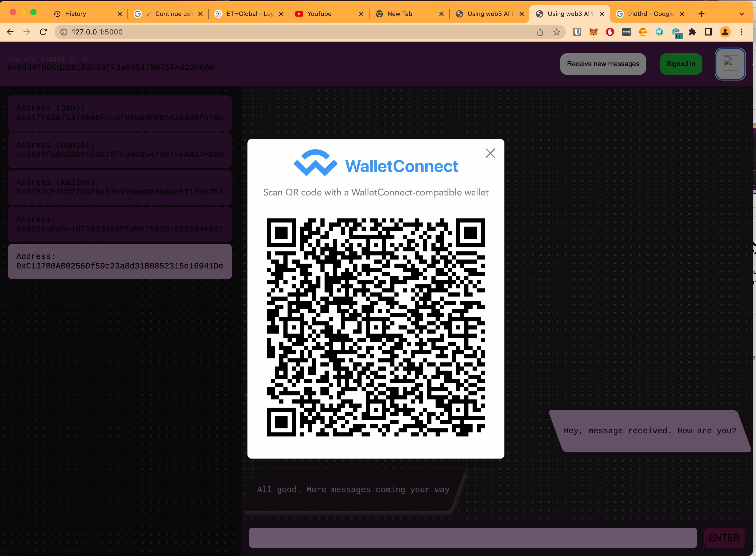Image resolution: width=756 pixels, height=556 pixels.
Task: Open the Bitwarden shield extension
Action: click(x=577, y=32)
